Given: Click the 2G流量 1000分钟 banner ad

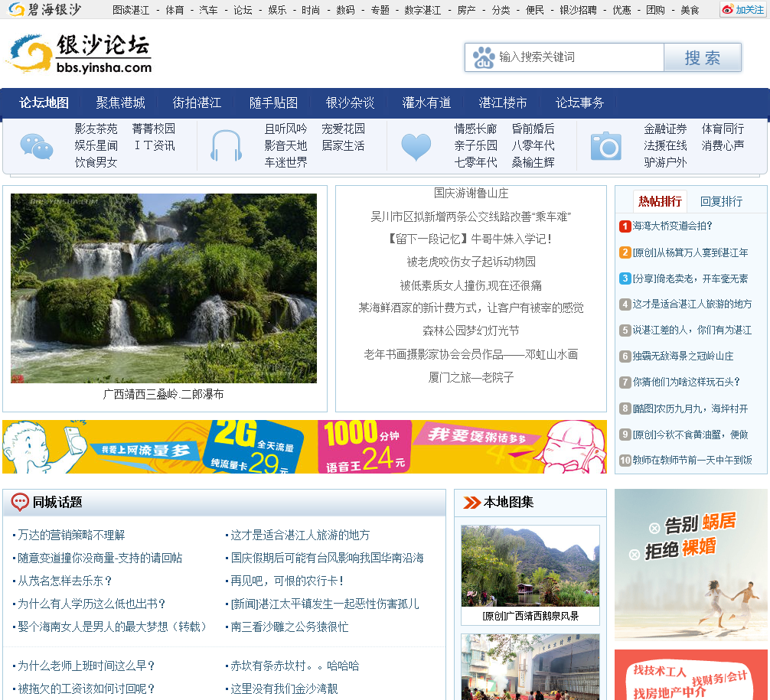Looking at the screenshot, I should pos(305,447).
